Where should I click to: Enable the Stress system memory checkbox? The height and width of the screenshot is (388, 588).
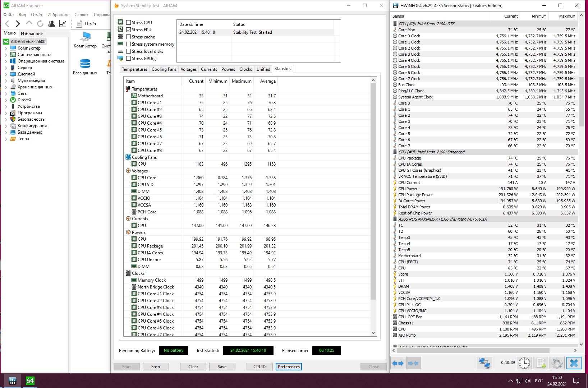coord(128,44)
